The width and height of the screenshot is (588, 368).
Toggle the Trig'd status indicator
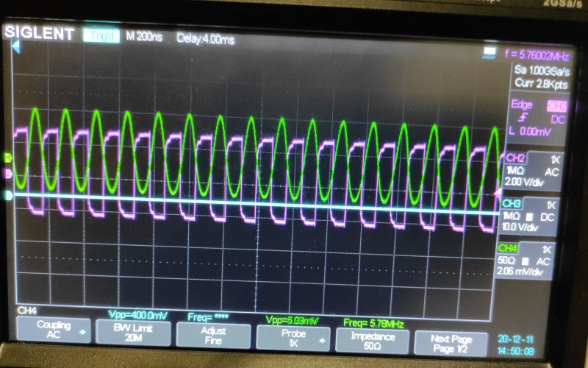point(101,35)
